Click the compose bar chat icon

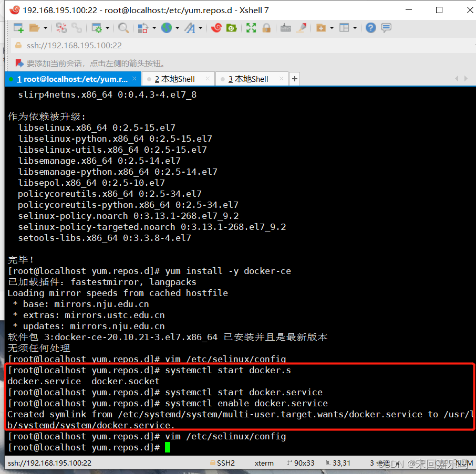point(386,27)
